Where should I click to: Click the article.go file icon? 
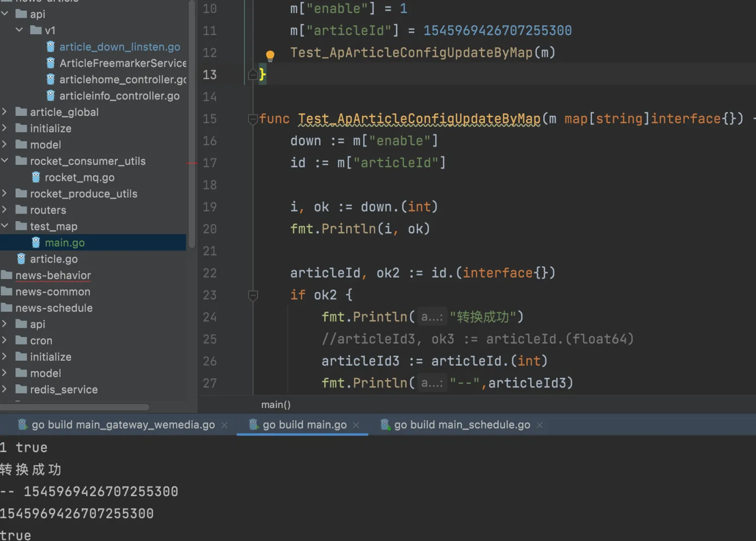pos(21,258)
